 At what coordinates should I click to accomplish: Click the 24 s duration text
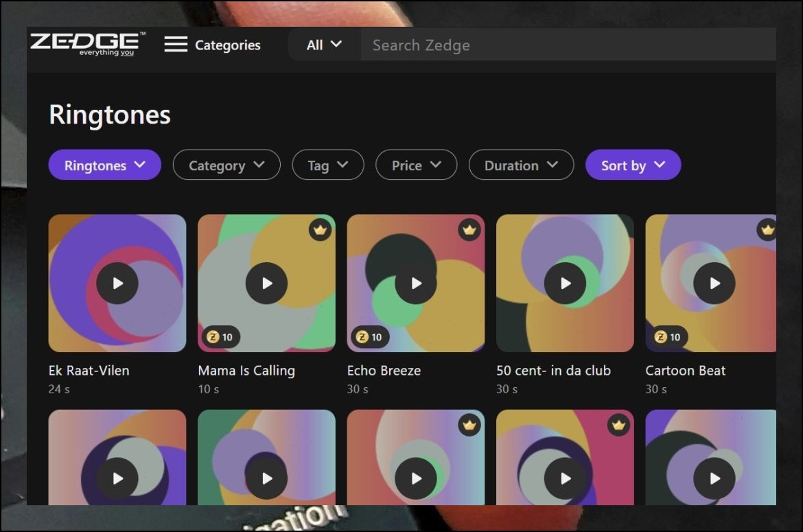(x=59, y=389)
